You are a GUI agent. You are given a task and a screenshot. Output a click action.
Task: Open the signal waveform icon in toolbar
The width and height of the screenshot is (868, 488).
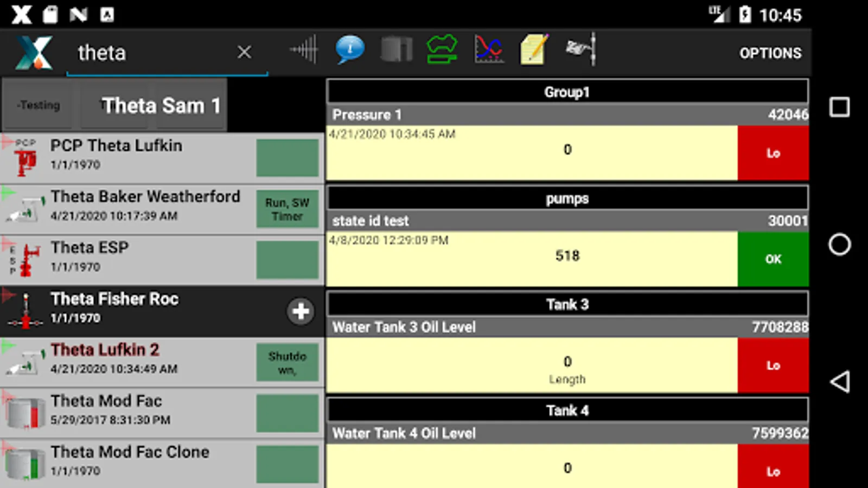[x=304, y=50]
